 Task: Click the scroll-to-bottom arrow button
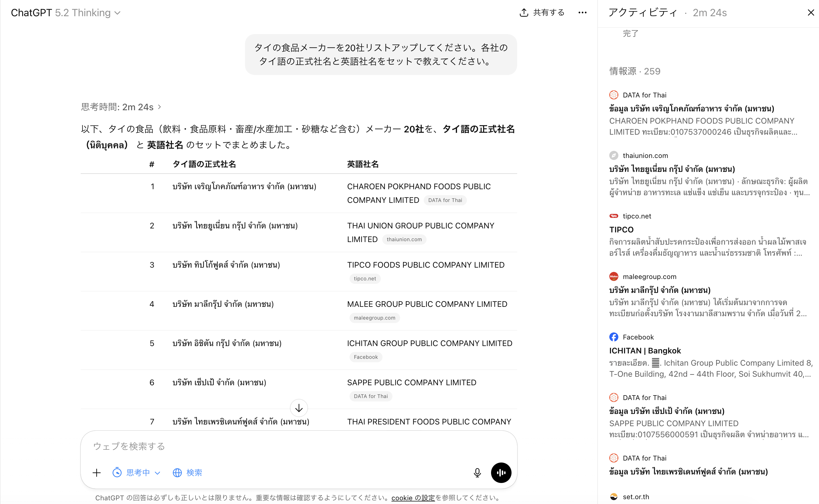298,408
